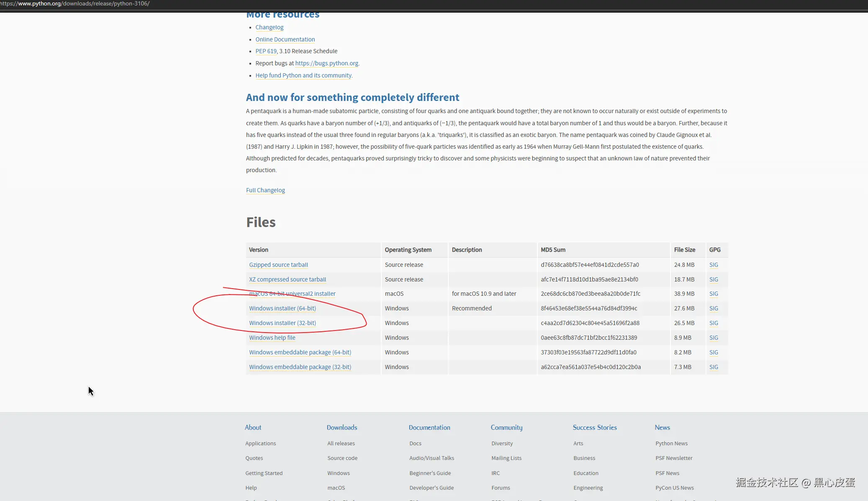Download XZ compressed source tarball
Screen dimensions: 868x501
click(287, 279)
